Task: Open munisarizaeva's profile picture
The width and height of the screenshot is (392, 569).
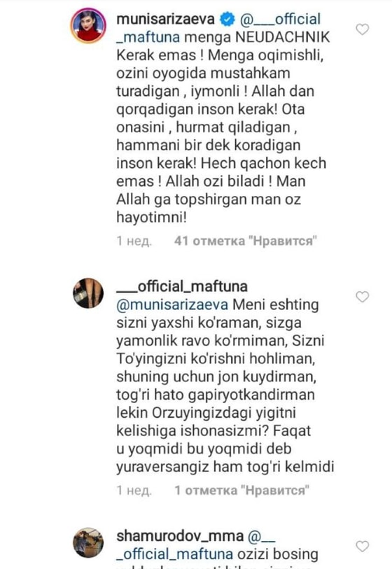Action: [x=88, y=26]
